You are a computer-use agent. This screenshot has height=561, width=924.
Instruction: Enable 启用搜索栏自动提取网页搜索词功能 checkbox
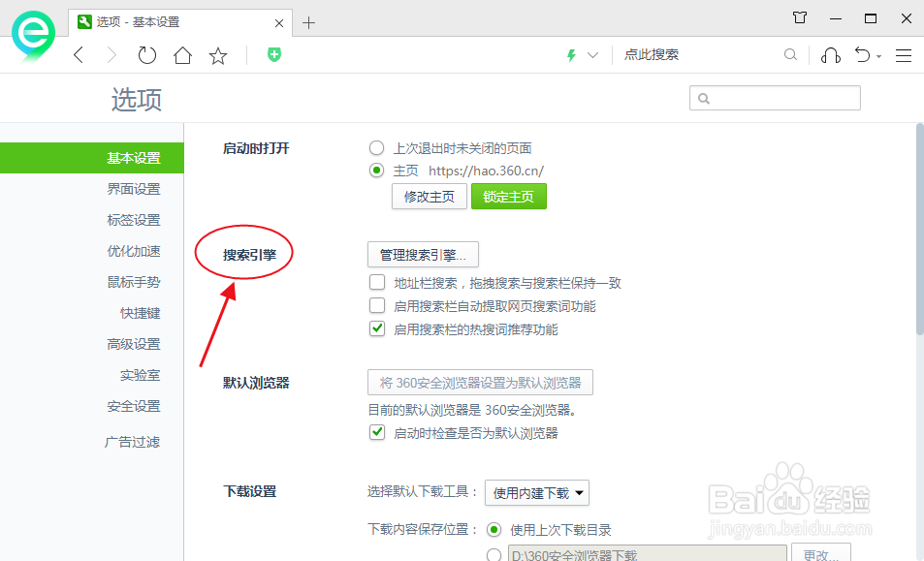377,305
